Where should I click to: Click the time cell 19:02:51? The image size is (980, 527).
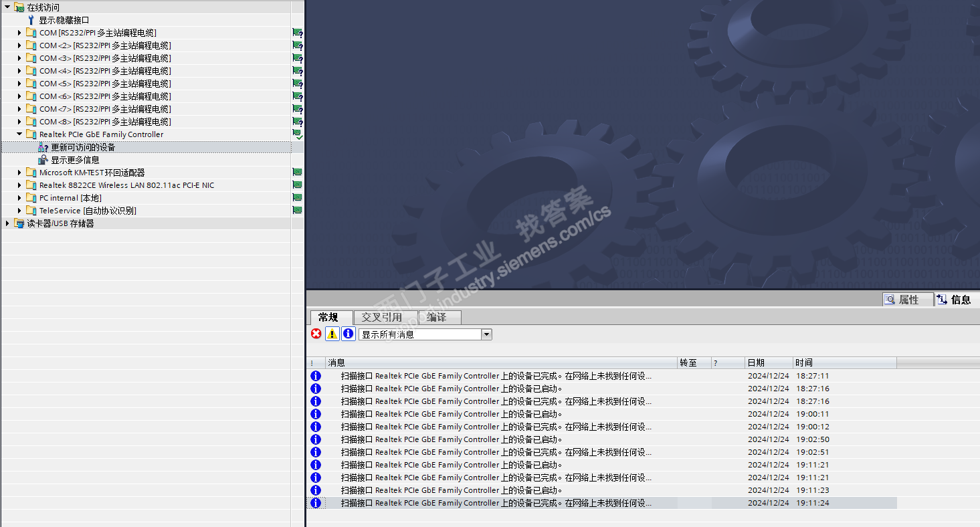pyautogui.click(x=813, y=452)
